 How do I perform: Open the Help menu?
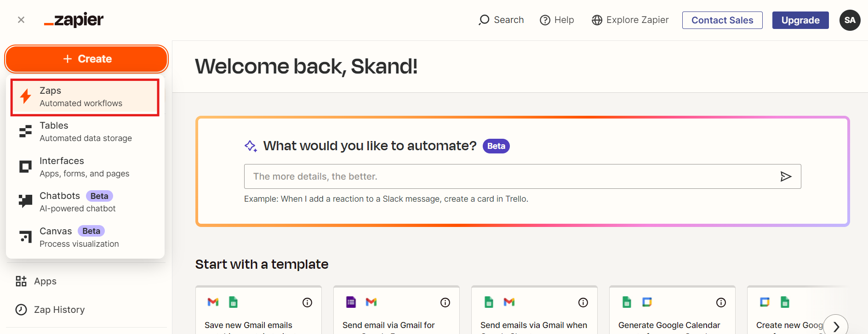point(557,20)
